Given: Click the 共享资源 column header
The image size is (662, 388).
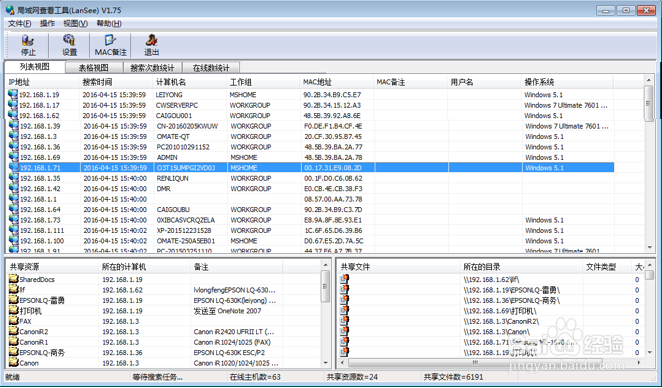Looking at the screenshot, I should coord(53,267).
